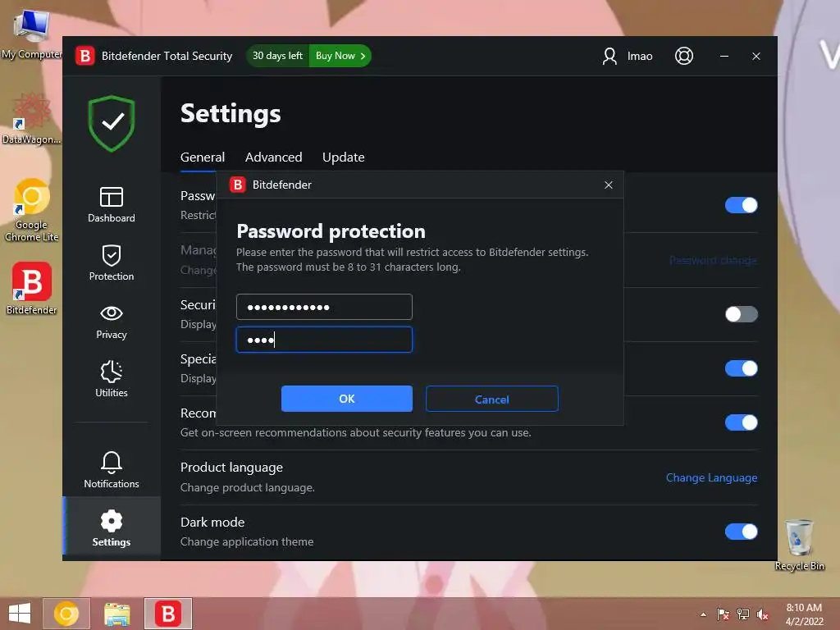
Task: Open the Recycle Bin
Action: pyautogui.click(x=799, y=545)
